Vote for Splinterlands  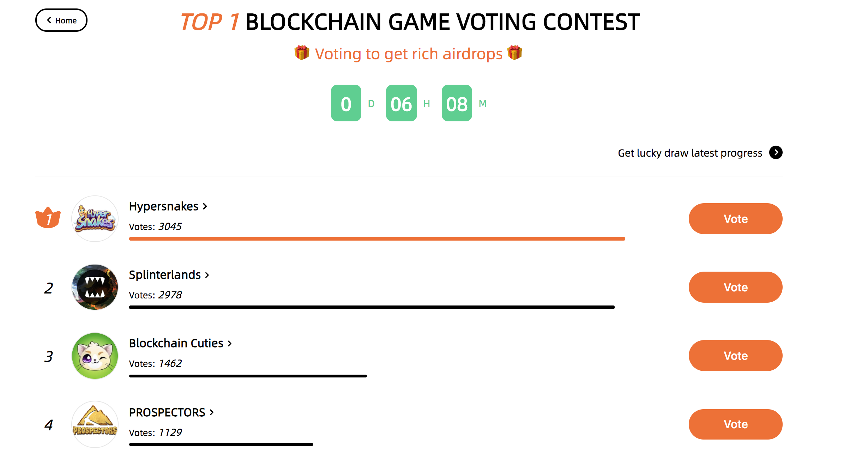click(736, 287)
